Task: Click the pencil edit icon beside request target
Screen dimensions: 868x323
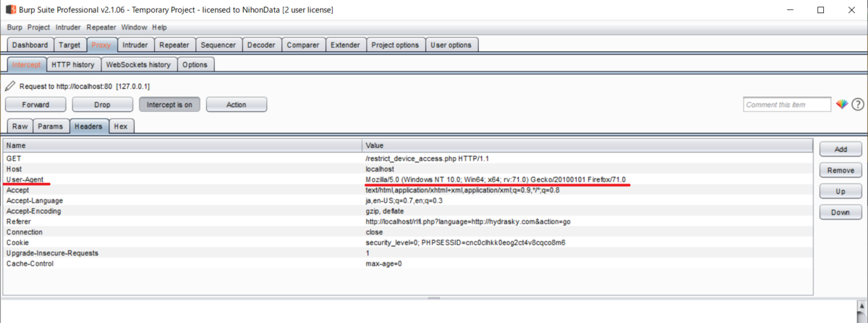Action: coord(10,86)
